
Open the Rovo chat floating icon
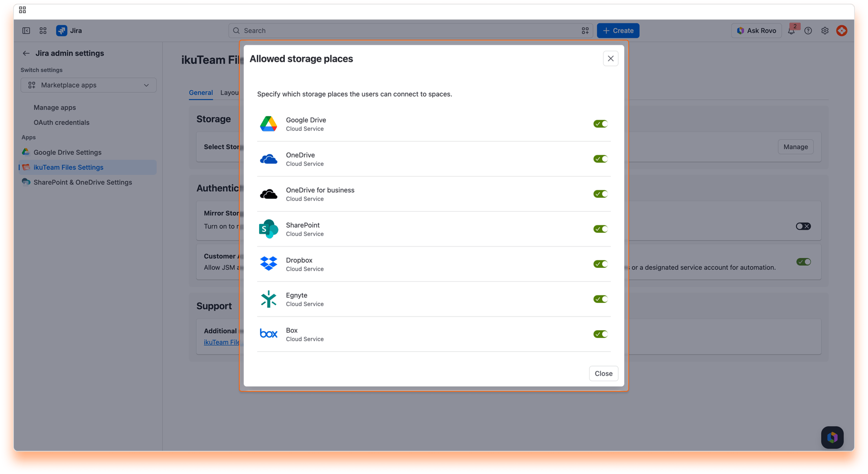pyautogui.click(x=832, y=438)
